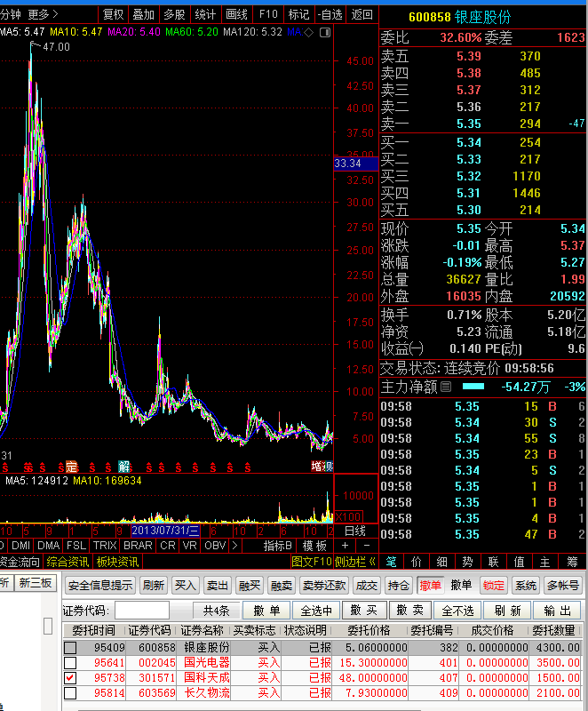Select the 新三板 tab

click(x=36, y=583)
